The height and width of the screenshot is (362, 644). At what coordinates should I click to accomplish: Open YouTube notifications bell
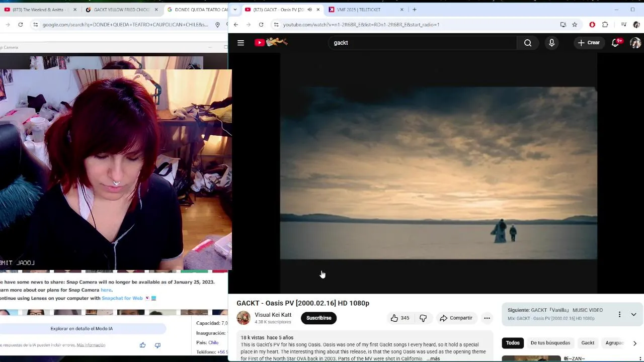tap(616, 43)
